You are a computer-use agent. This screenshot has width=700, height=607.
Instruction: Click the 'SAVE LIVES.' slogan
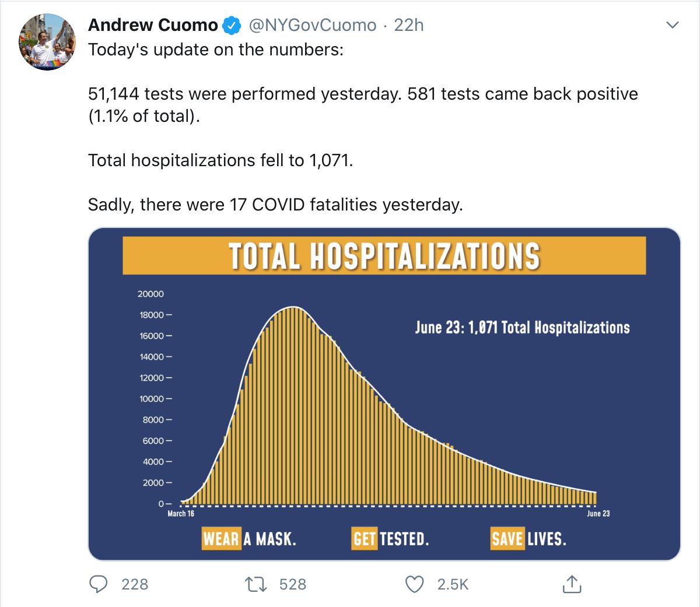click(x=528, y=538)
